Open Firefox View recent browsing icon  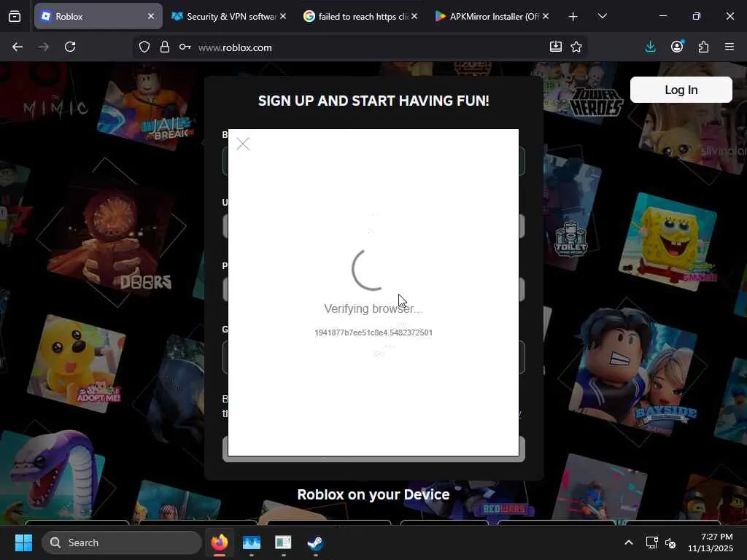15,17
